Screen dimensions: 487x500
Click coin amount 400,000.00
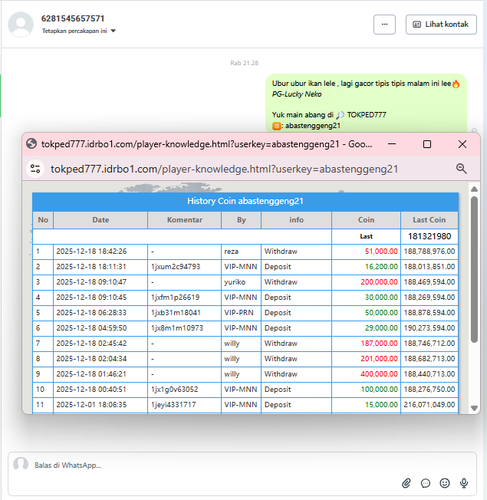click(379, 374)
